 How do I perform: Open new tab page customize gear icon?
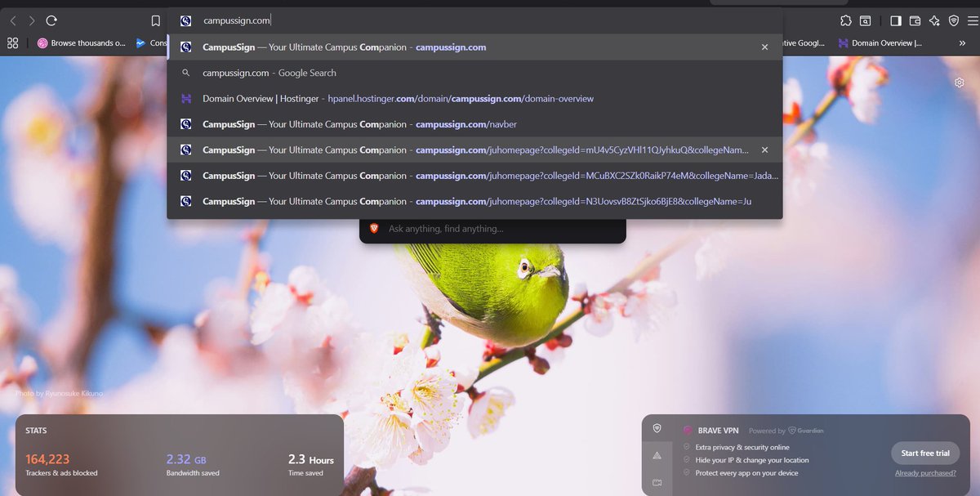click(960, 83)
